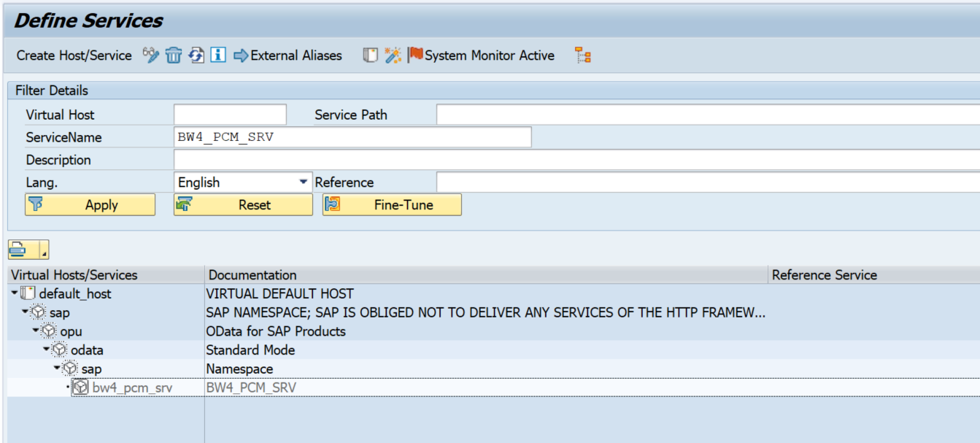Click the trash can delete icon
Image resolution: width=980 pixels, height=443 pixels.
coord(173,55)
